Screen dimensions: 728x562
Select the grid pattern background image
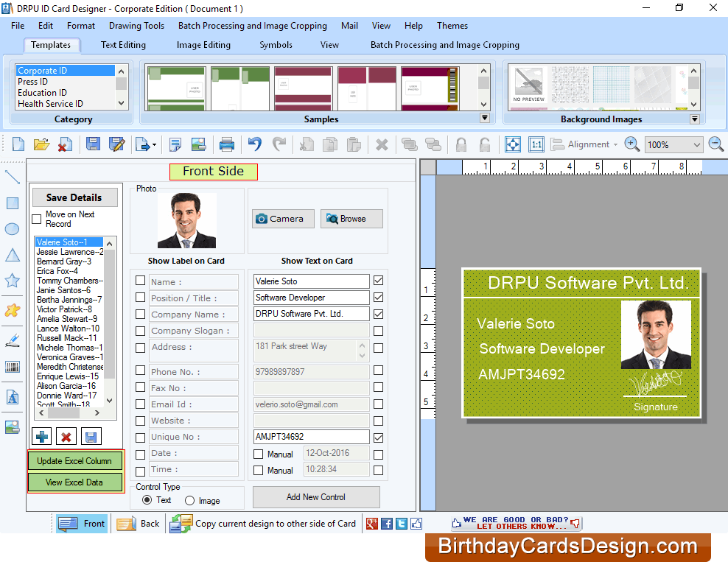[x=611, y=85]
